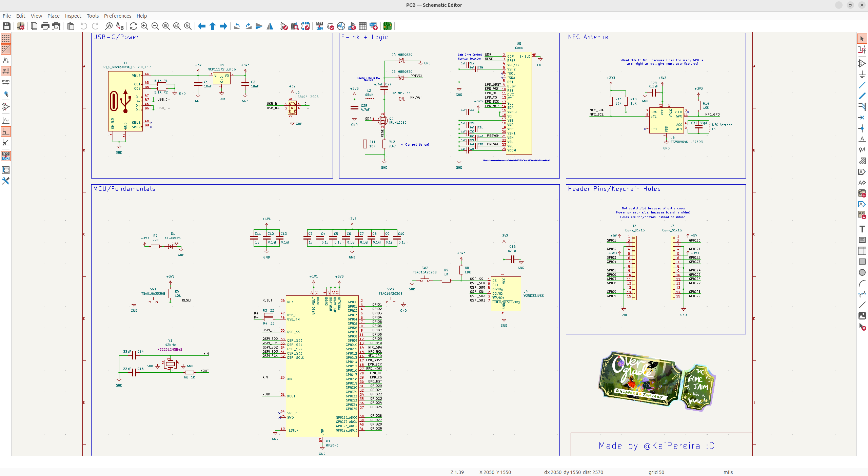
Task: Select the Draw Bus tool
Action: 862,96
